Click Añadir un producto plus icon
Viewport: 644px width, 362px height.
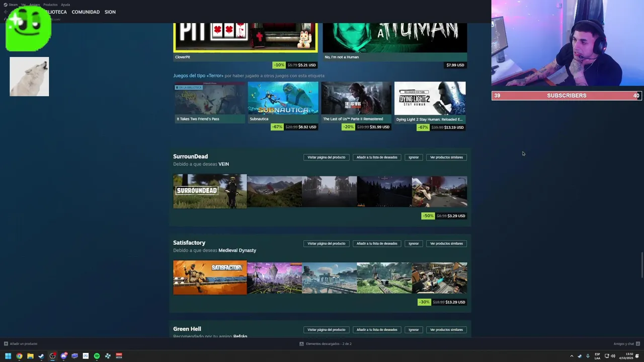pyautogui.click(x=6, y=344)
